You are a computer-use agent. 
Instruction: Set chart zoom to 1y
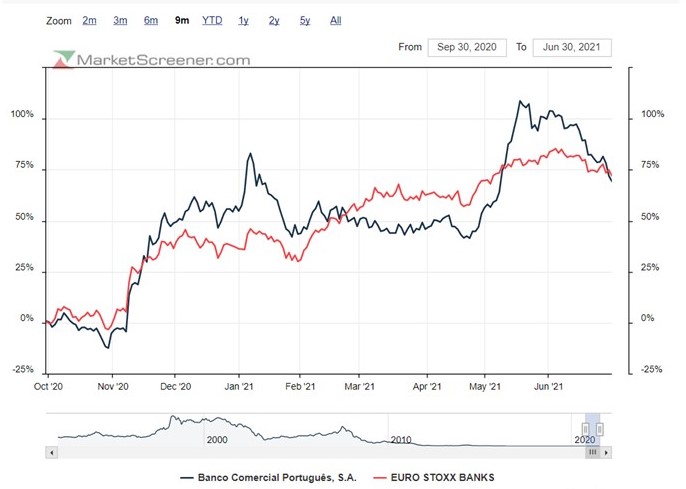point(244,21)
